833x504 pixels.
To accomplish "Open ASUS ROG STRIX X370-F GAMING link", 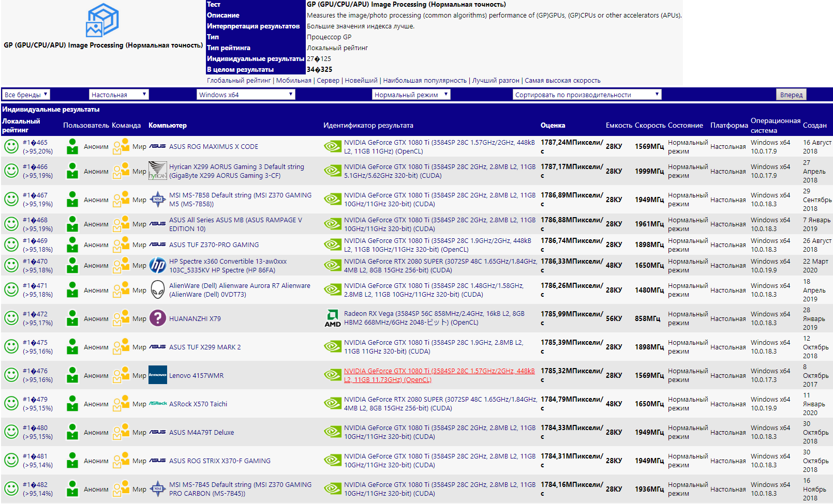I will click(x=220, y=461).
